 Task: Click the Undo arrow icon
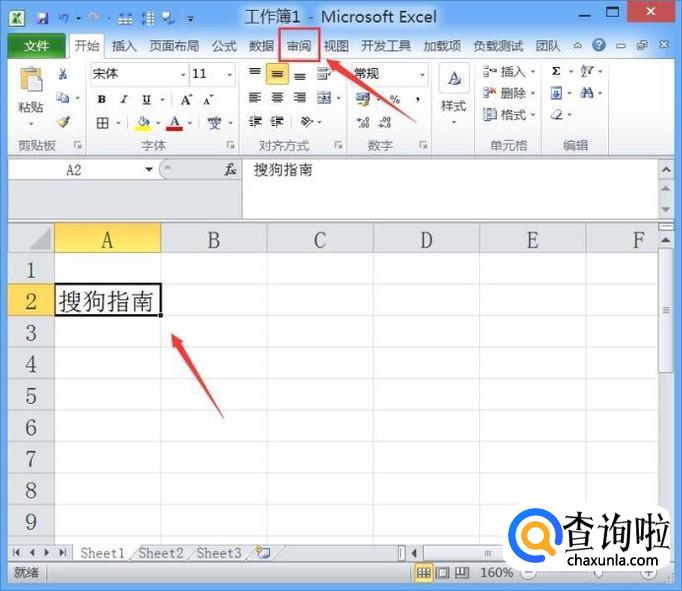click(x=64, y=18)
